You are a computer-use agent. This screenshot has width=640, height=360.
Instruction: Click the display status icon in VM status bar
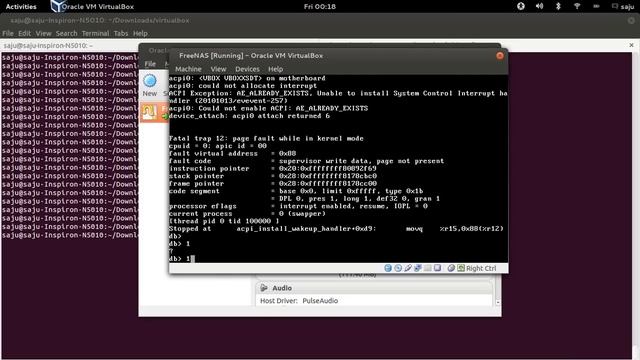[x=437, y=268]
